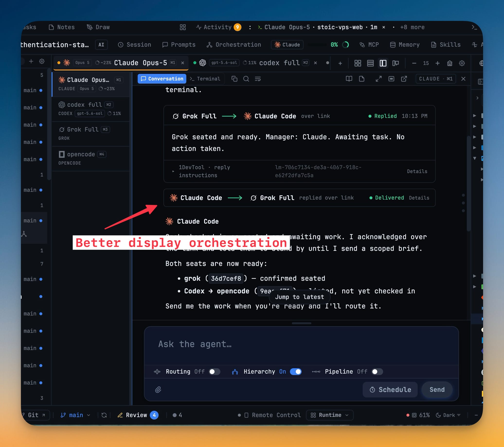Close the codex full agent tab
Screen dimensions: 504x447
click(315, 63)
